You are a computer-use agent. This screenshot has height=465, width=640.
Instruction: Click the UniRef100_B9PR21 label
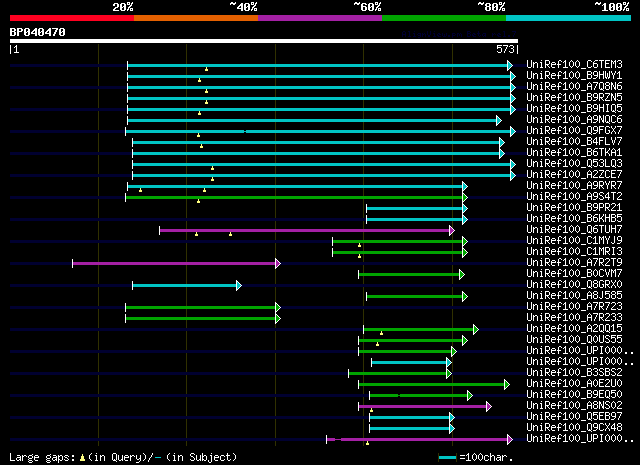[x=574, y=208]
